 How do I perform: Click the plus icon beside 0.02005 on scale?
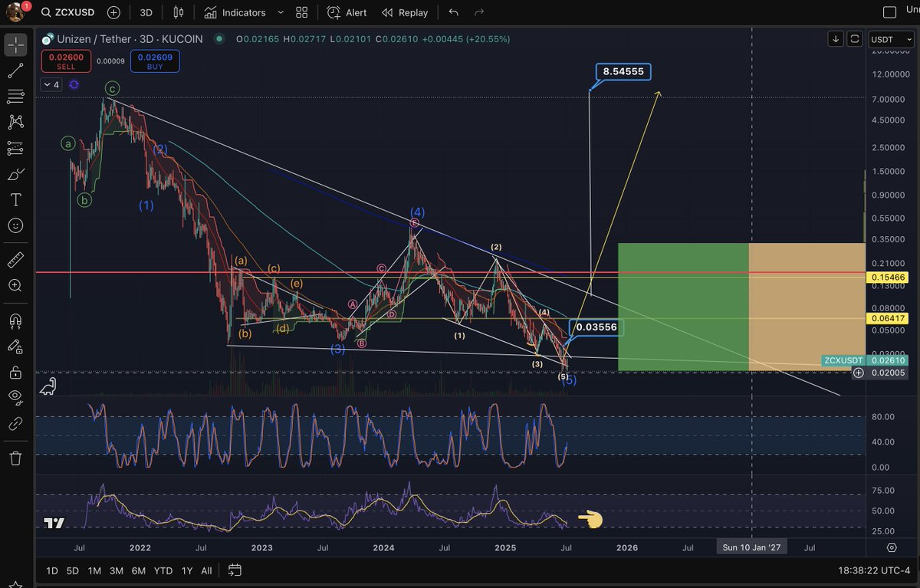[x=859, y=373]
